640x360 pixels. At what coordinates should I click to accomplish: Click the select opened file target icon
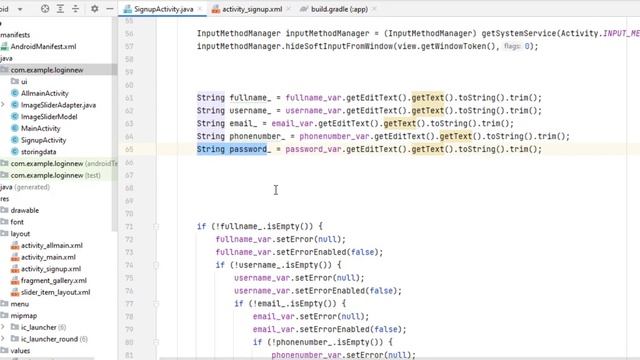pyautogui.click(x=45, y=9)
